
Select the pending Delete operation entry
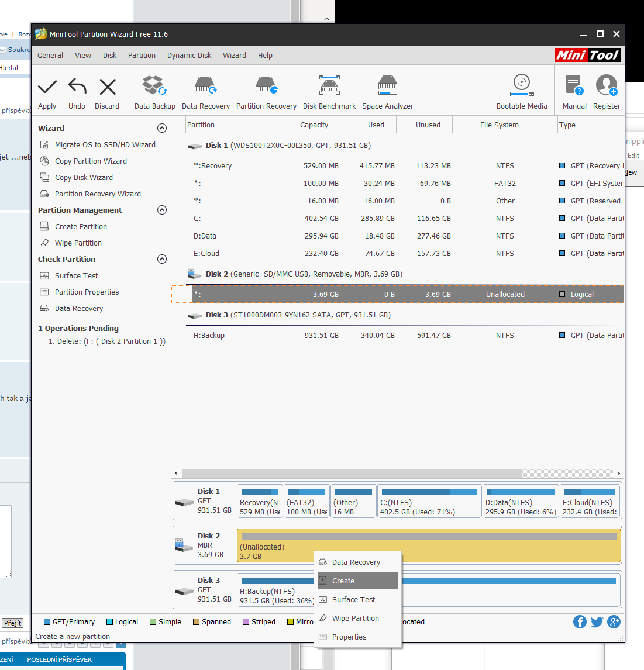pyautogui.click(x=106, y=341)
